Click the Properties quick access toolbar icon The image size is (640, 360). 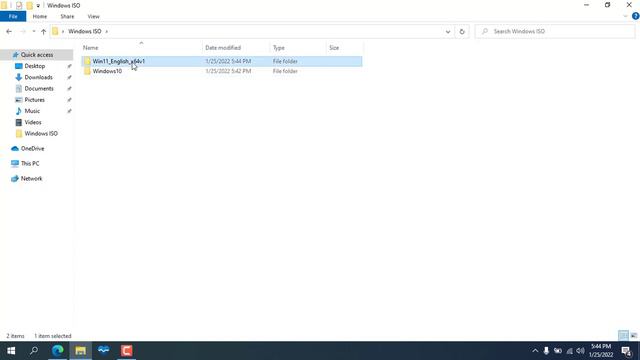19,5
